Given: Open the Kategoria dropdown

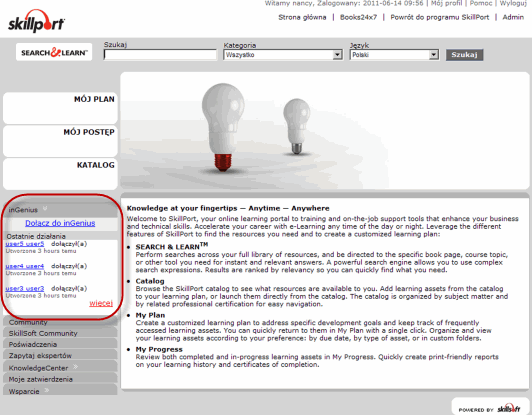Looking at the screenshot, I should [283, 55].
